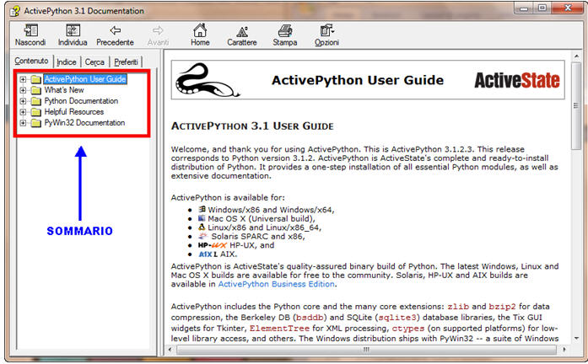
Task: Click the vertical scrollbar up arrow
Action: (576, 56)
